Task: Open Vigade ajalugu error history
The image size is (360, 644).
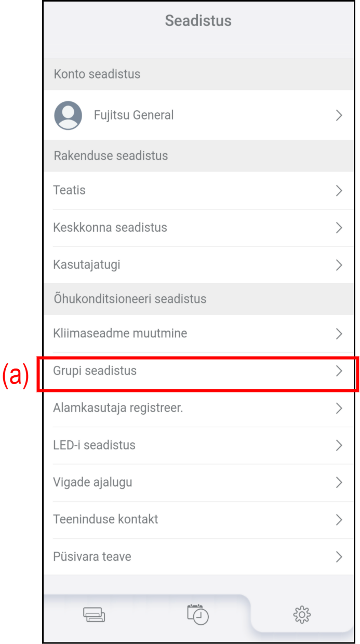Action: (x=93, y=482)
